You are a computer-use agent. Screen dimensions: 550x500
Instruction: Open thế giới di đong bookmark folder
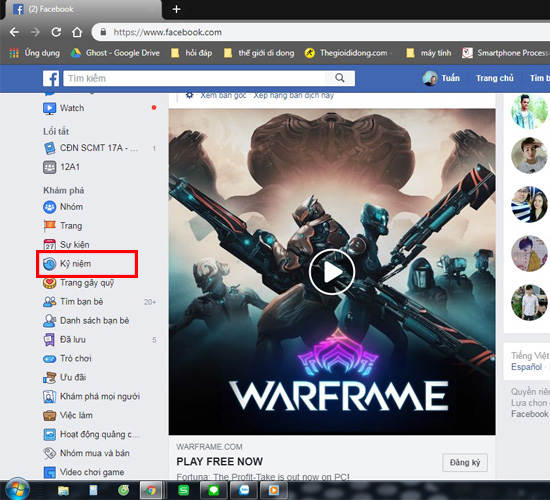pyautogui.click(x=259, y=53)
